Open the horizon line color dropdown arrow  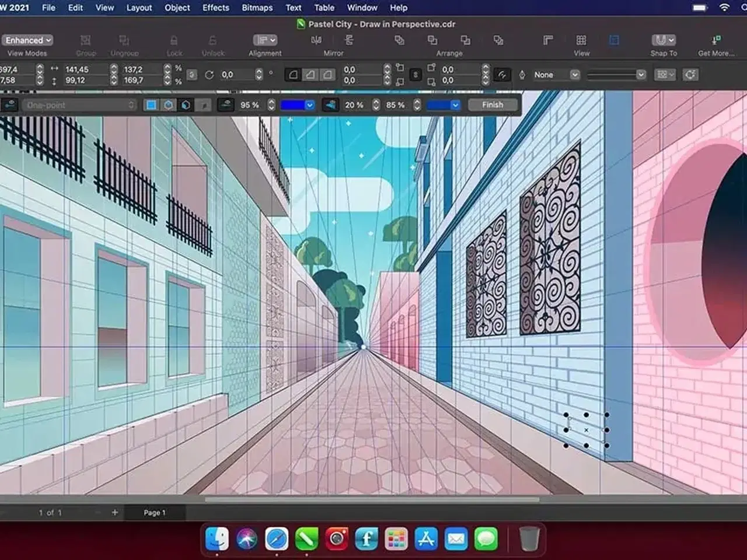click(x=310, y=105)
